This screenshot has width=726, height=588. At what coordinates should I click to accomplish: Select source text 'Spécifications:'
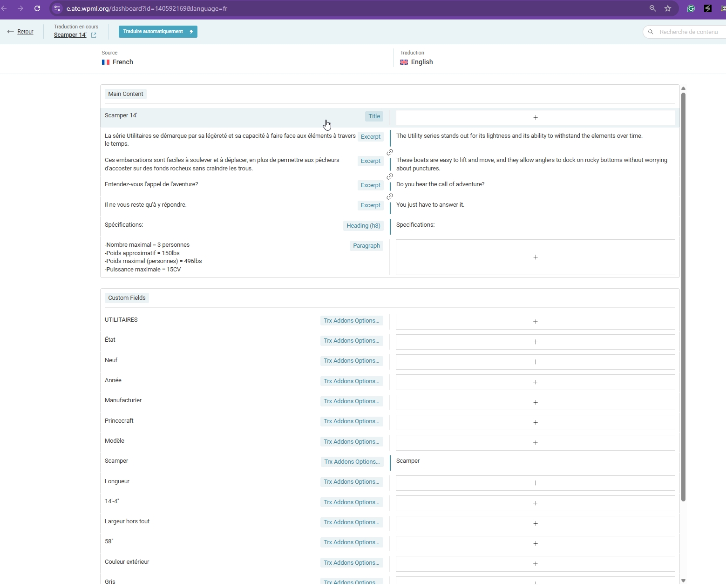coord(124,225)
